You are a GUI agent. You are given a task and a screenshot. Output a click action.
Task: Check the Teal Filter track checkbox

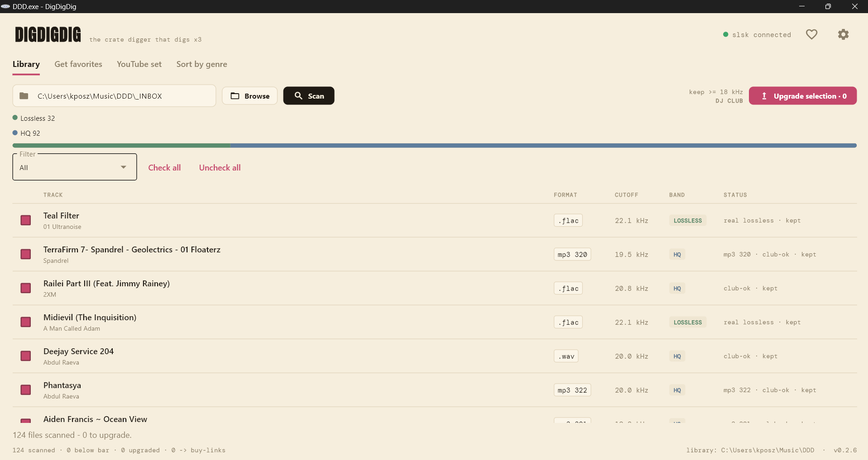point(26,220)
